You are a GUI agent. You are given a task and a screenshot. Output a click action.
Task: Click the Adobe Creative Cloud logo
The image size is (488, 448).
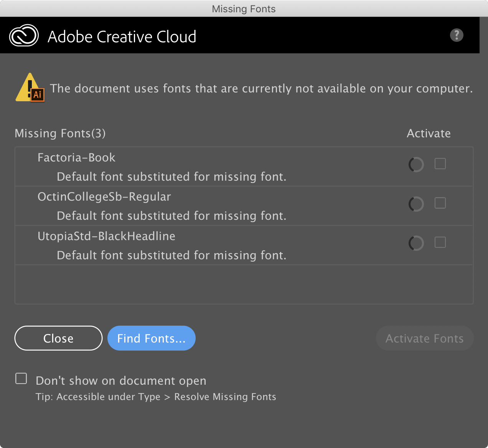pos(24,35)
